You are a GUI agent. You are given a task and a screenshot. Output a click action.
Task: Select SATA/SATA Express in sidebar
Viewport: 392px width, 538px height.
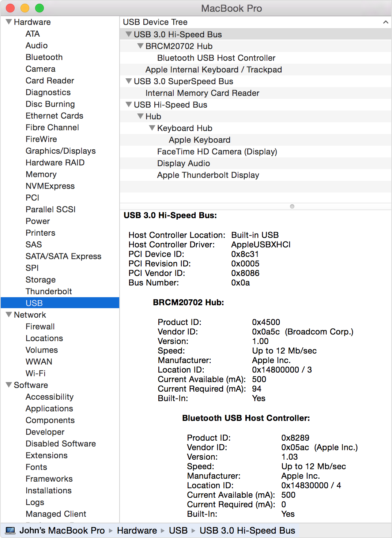(x=64, y=257)
